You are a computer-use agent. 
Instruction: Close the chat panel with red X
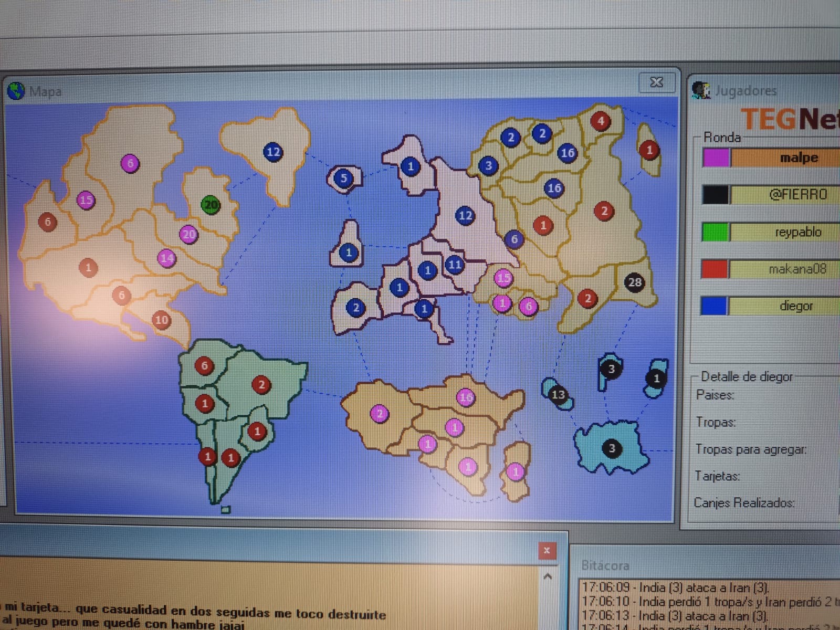coord(547,550)
